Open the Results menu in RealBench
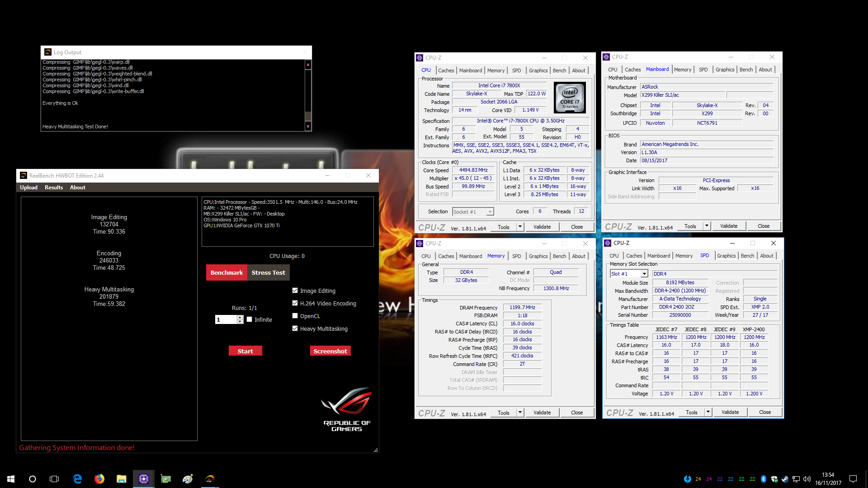Image resolution: width=868 pixels, height=488 pixels. pyautogui.click(x=54, y=188)
